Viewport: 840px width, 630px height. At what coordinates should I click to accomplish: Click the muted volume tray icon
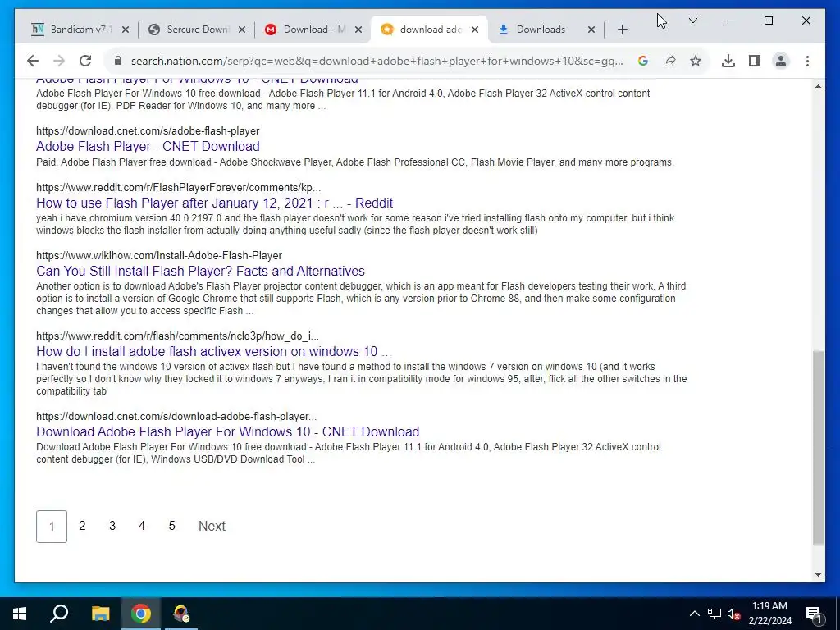pyautogui.click(x=733, y=614)
